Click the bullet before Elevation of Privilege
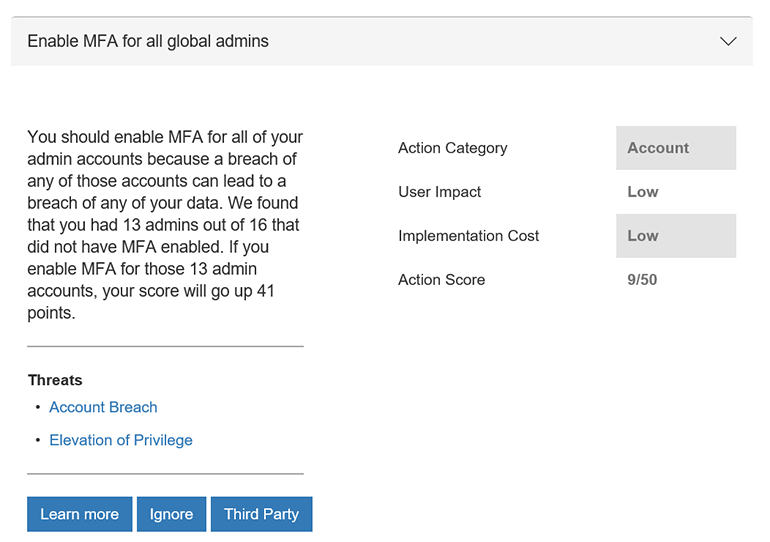The width and height of the screenshot is (770, 542). tap(37, 440)
